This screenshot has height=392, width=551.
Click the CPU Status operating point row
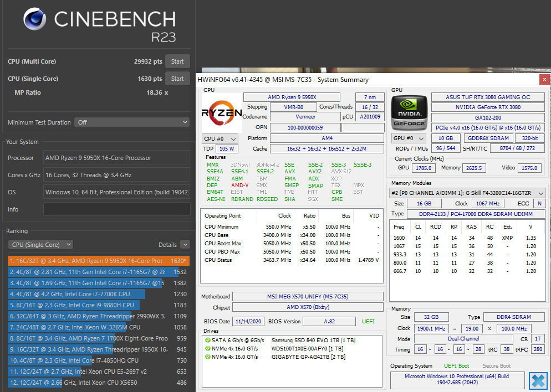292,260
